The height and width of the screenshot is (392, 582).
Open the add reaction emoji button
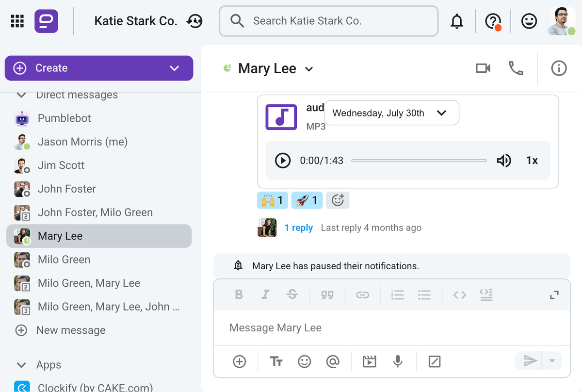click(338, 200)
